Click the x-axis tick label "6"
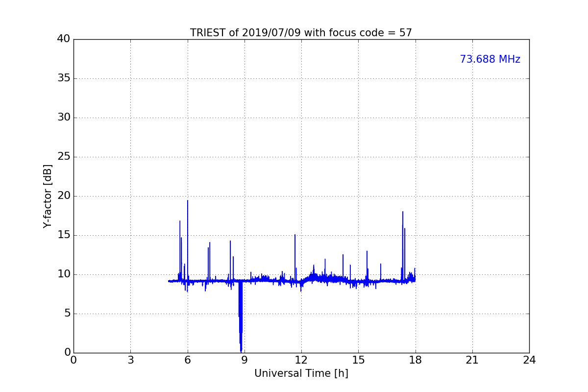This screenshot has height=392, width=588. (x=187, y=360)
